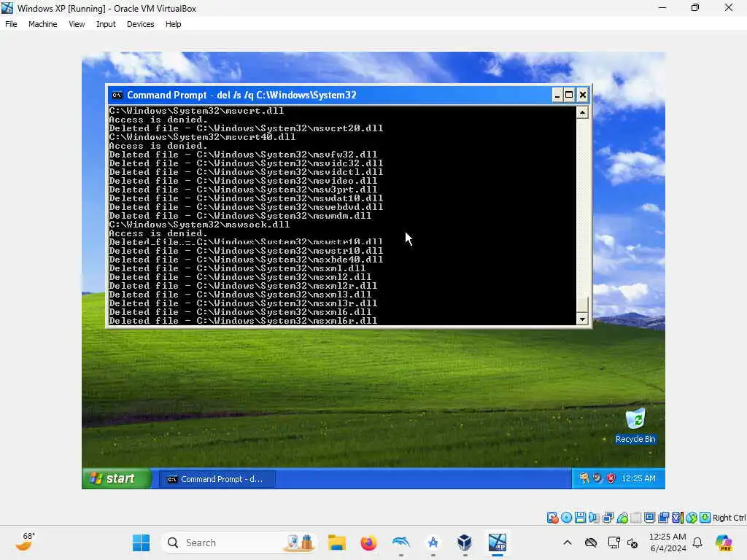747x560 pixels.
Task: Click the XP Start button
Action: pos(116,478)
